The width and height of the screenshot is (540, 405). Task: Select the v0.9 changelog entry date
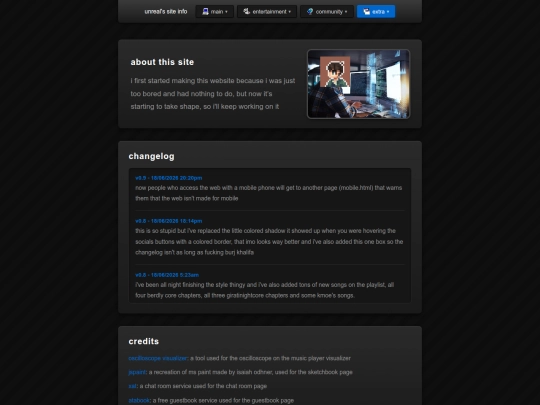[168, 178]
